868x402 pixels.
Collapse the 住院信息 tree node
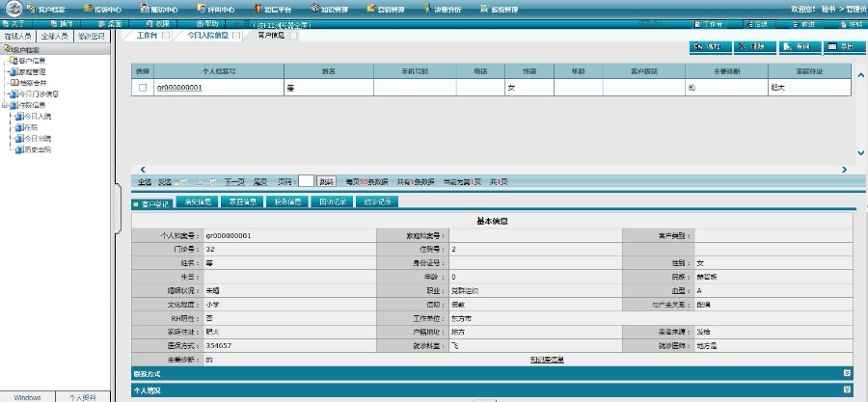pos(4,105)
